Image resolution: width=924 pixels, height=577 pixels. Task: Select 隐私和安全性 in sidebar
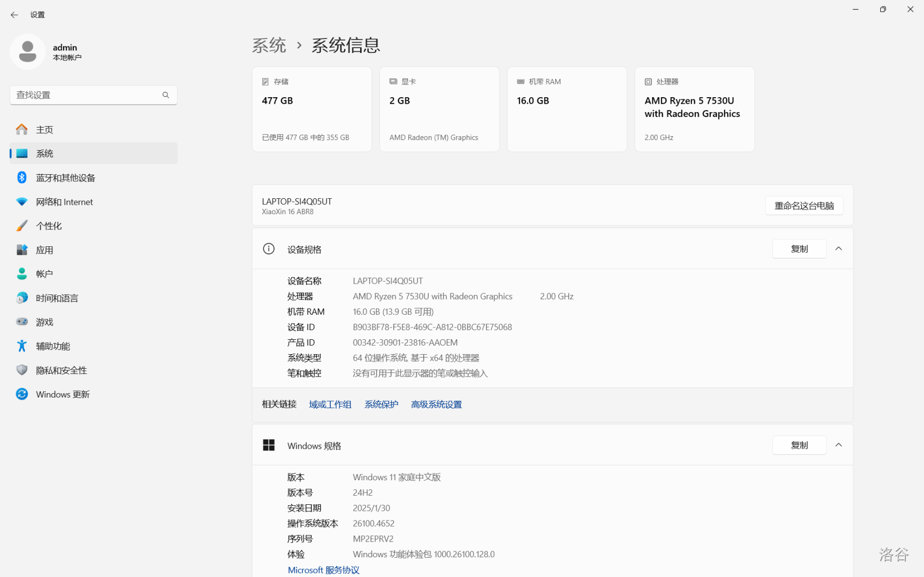pyautogui.click(x=61, y=370)
